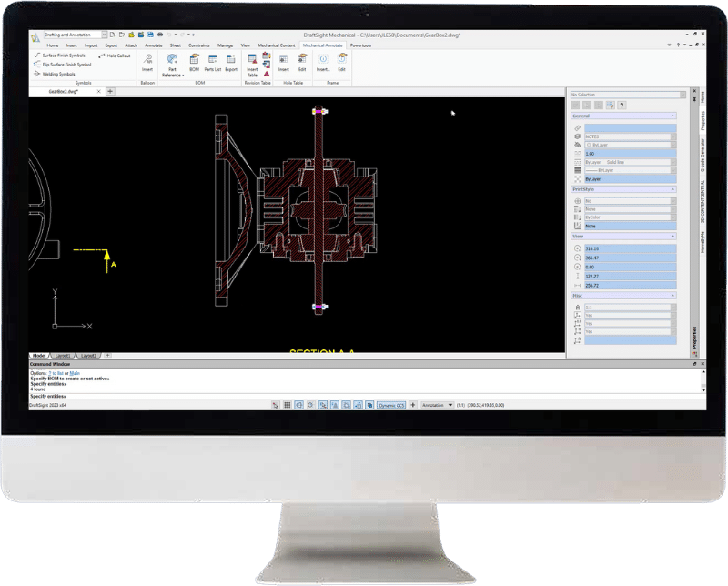The image size is (728, 586).
Task: Switch to the Mechanical Content ribbon tab
Action: click(x=277, y=45)
